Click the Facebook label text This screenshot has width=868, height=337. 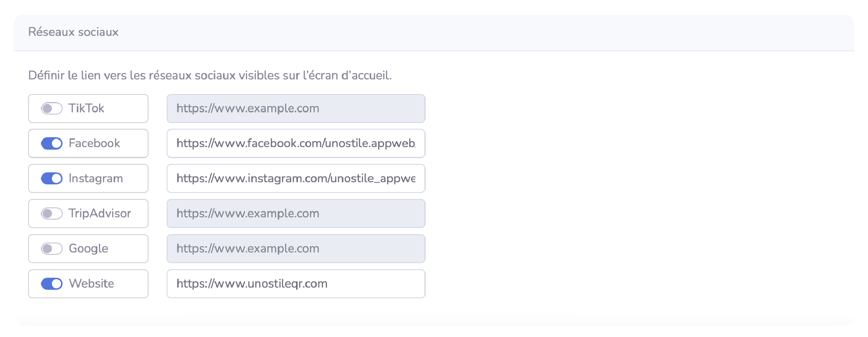[94, 143]
